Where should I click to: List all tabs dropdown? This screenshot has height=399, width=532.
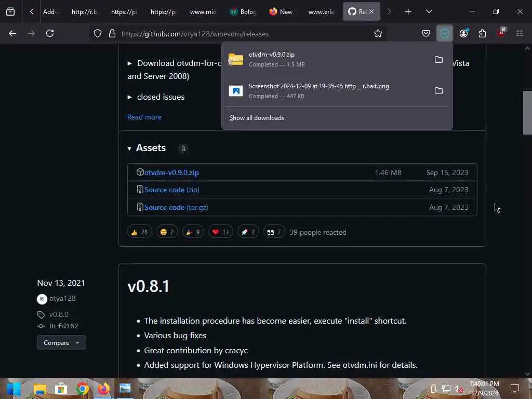[429, 12]
